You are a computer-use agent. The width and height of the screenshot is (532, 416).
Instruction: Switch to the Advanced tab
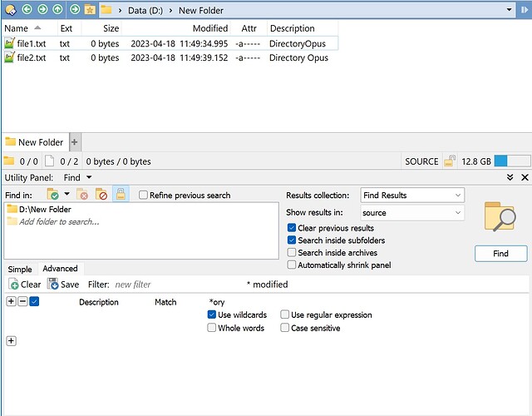tap(61, 269)
